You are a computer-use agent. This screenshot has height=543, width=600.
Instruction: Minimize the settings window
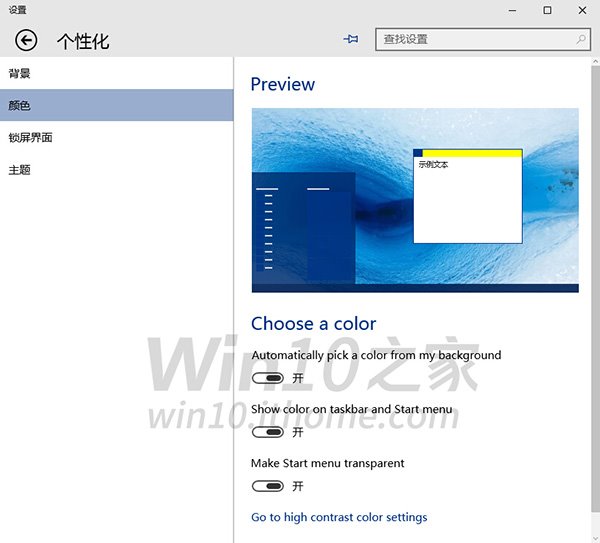pos(512,10)
